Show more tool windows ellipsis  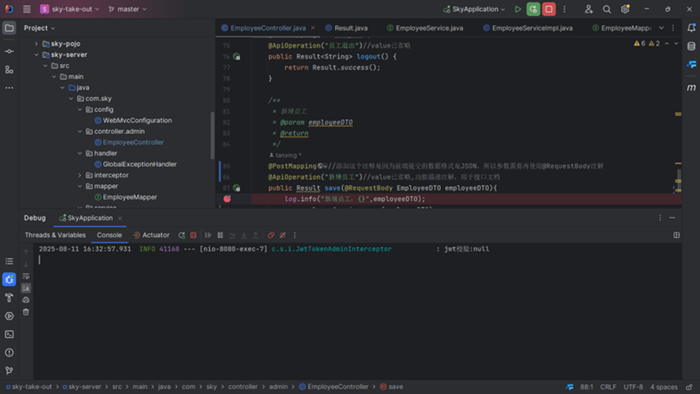[x=9, y=88]
